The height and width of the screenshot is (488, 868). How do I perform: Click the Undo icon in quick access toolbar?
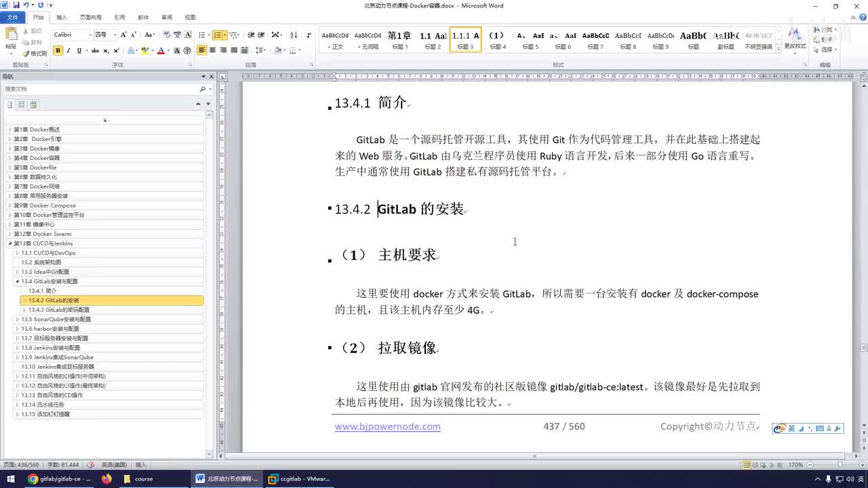point(26,5)
